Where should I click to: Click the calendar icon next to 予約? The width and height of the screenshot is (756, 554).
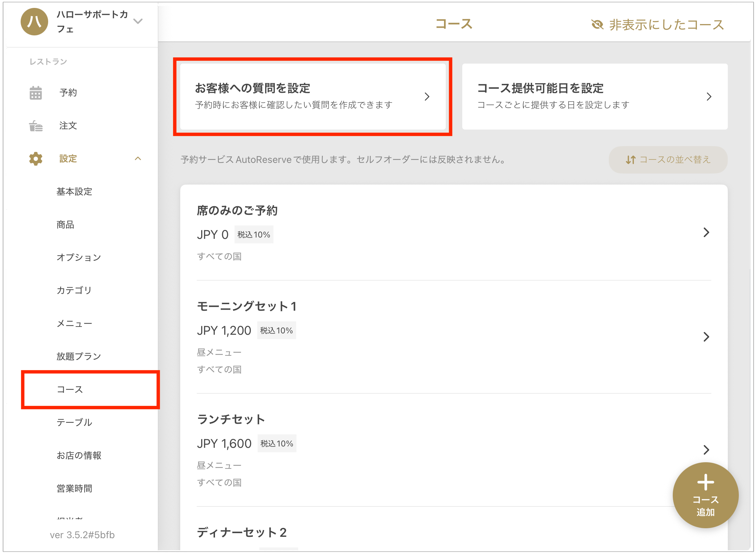pos(35,93)
